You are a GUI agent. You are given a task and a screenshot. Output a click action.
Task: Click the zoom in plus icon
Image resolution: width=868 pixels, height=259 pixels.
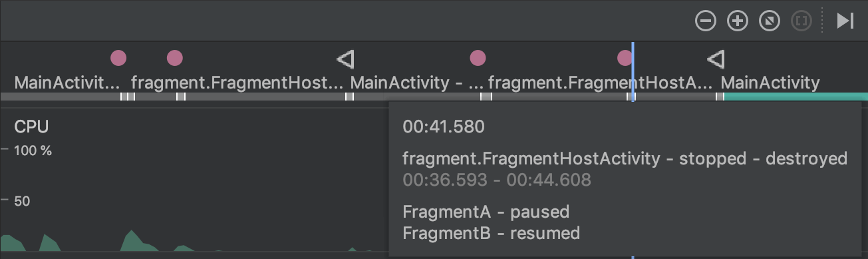point(738,21)
